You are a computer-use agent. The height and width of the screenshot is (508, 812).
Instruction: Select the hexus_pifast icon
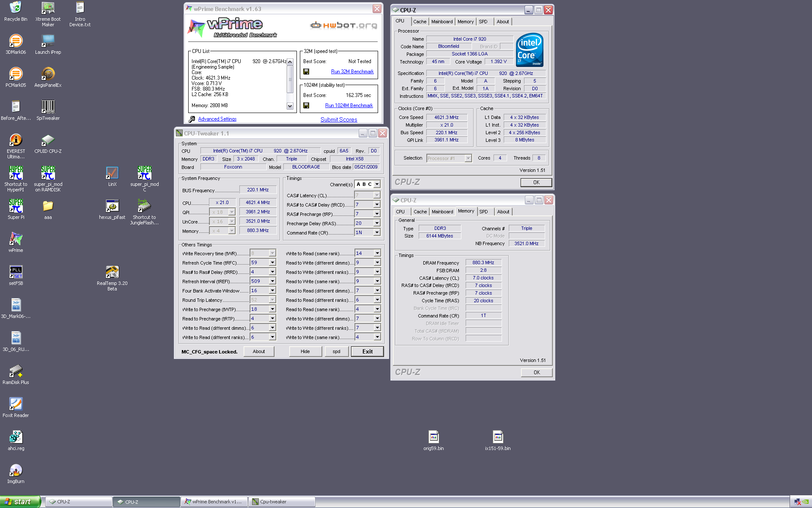(112, 209)
